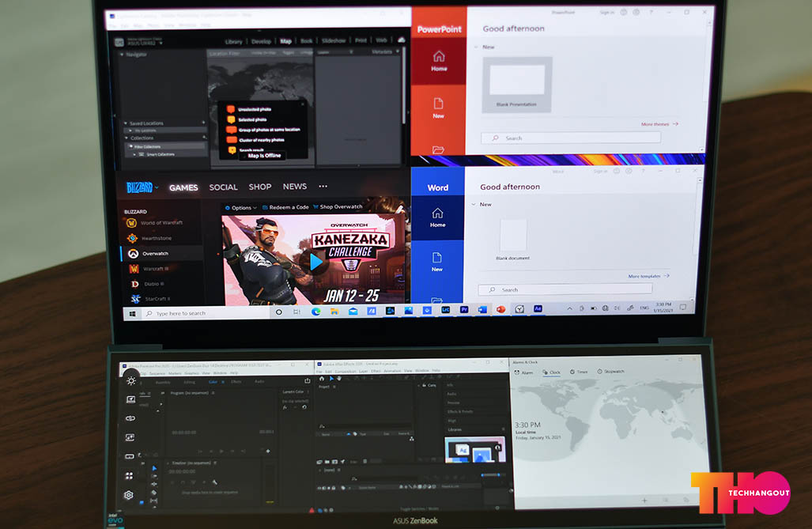The width and height of the screenshot is (812, 529).
Task: Play the Kanezaka Challenge video
Action: tap(315, 263)
